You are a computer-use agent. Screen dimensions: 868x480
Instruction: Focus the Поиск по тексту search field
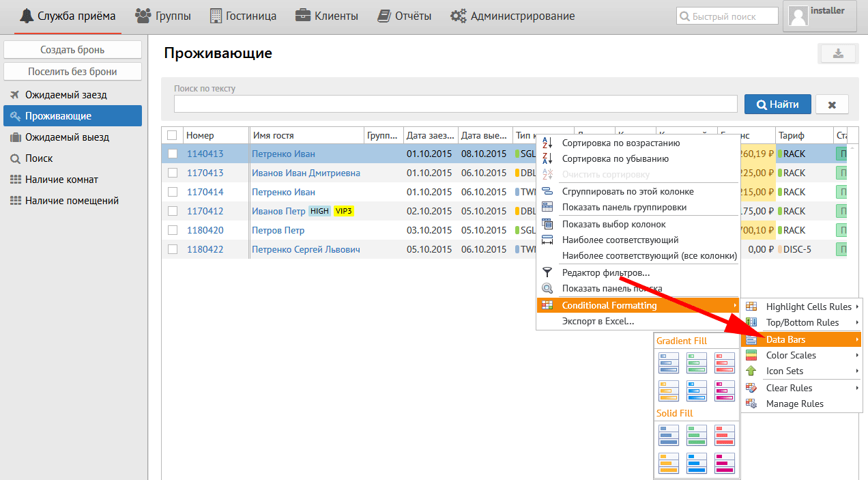[x=455, y=104]
